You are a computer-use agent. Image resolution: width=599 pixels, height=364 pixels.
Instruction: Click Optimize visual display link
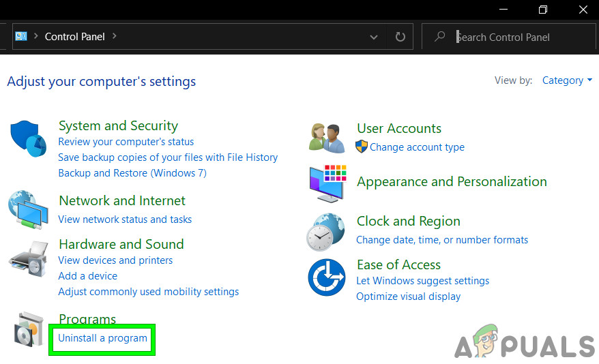(408, 297)
